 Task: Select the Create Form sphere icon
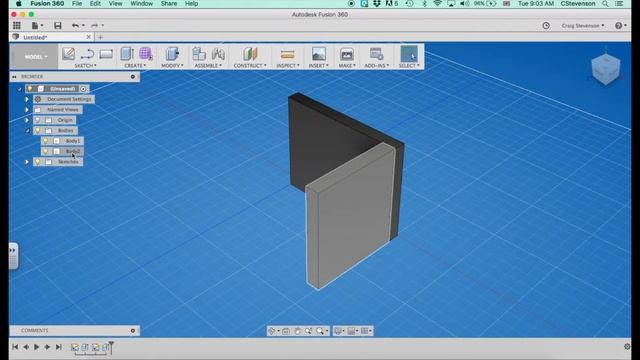click(x=145, y=54)
